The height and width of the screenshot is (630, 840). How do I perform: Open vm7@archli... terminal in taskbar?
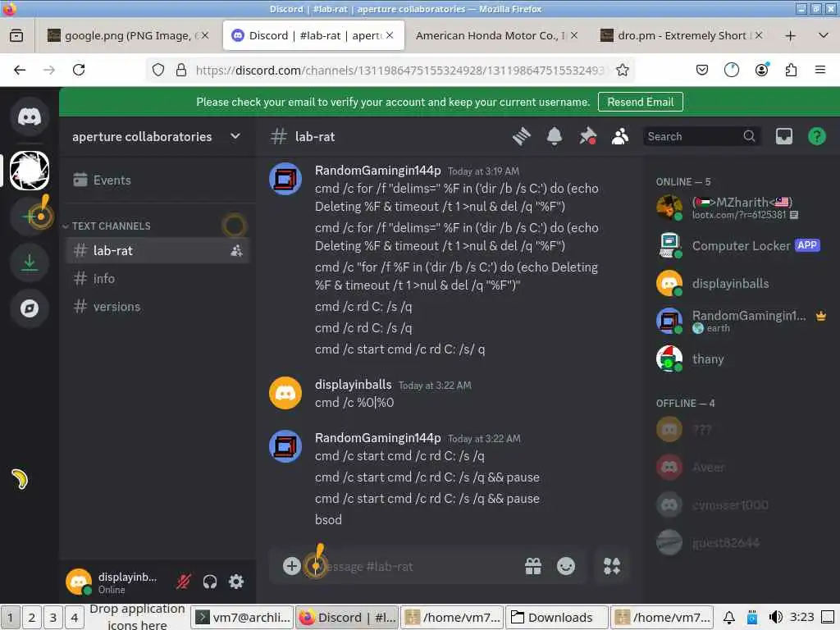tap(243, 617)
